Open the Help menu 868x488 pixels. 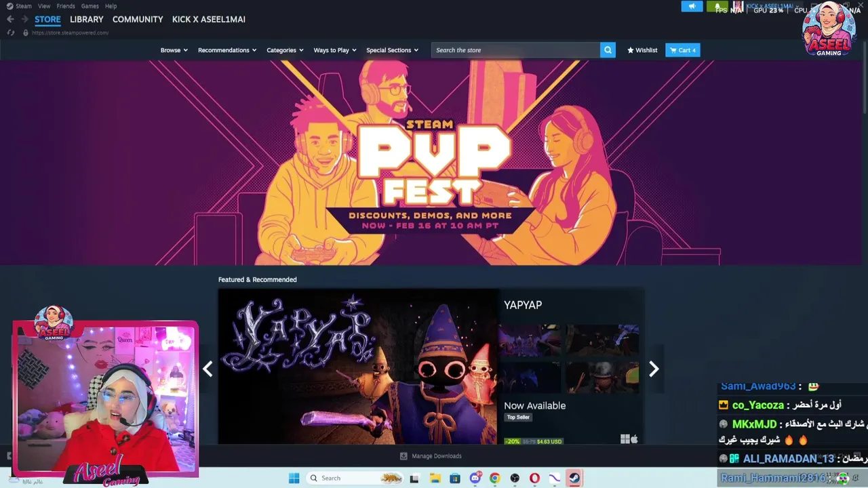tap(111, 6)
